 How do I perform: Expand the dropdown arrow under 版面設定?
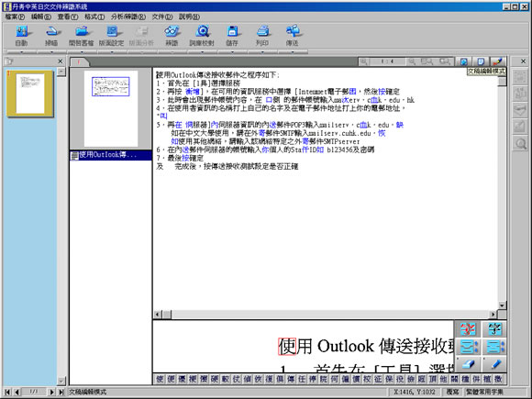[x=112, y=52]
